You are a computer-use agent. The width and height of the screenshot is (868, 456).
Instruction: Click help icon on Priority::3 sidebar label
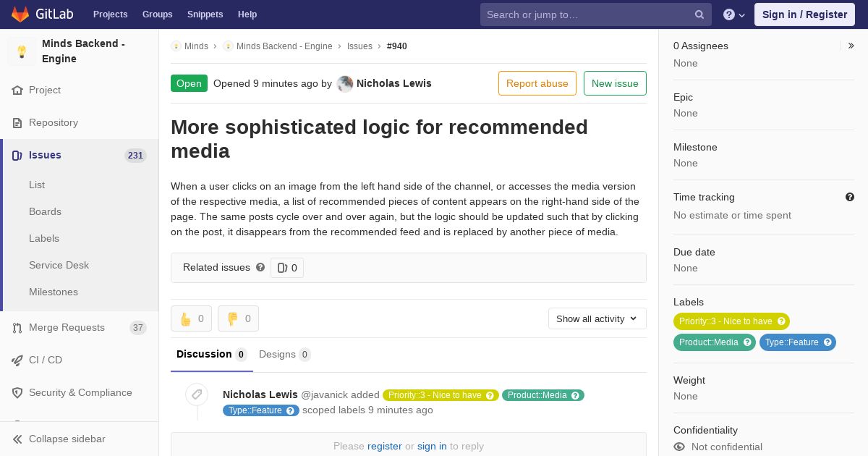pos(781,321)
